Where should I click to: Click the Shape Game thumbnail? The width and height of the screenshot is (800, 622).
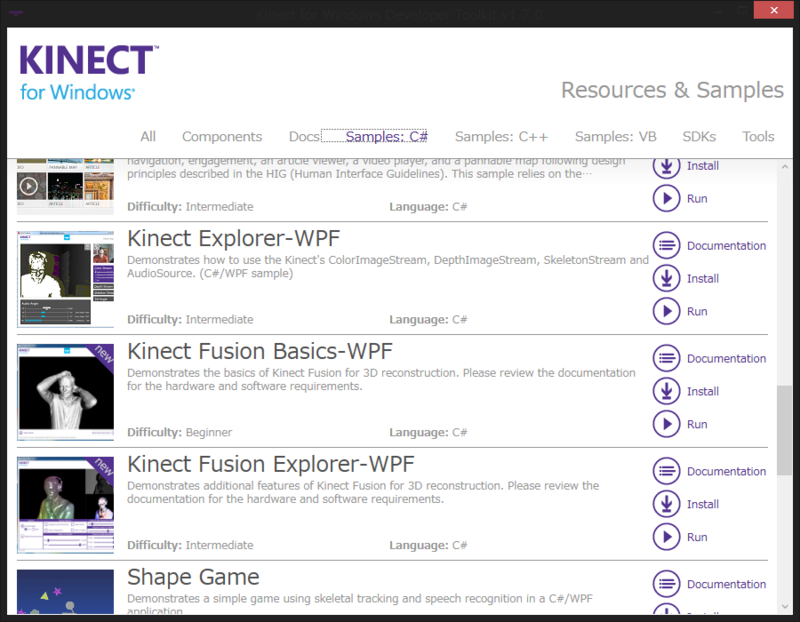65,591
